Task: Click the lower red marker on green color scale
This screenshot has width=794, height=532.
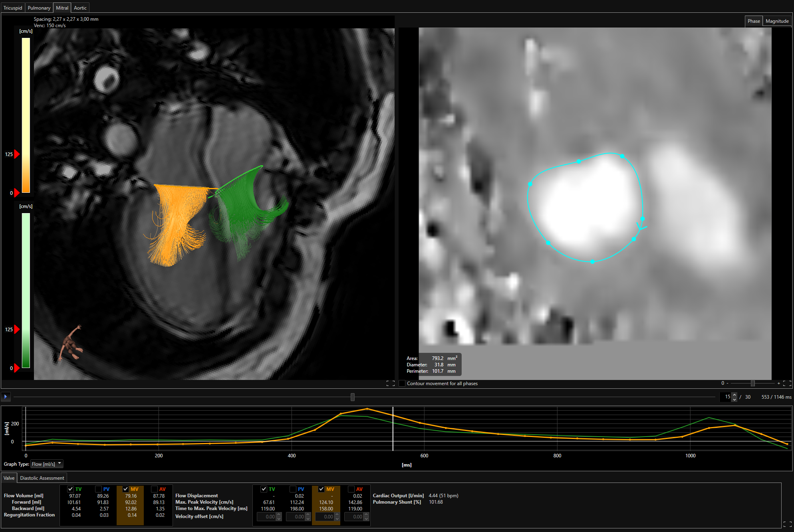Action: (x=17, y=368)
